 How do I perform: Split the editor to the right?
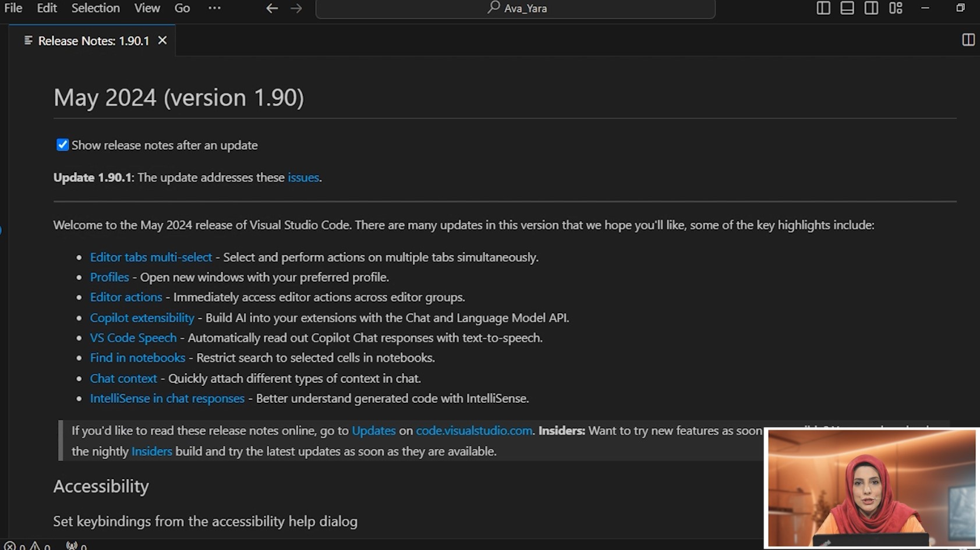coord(968,40)
